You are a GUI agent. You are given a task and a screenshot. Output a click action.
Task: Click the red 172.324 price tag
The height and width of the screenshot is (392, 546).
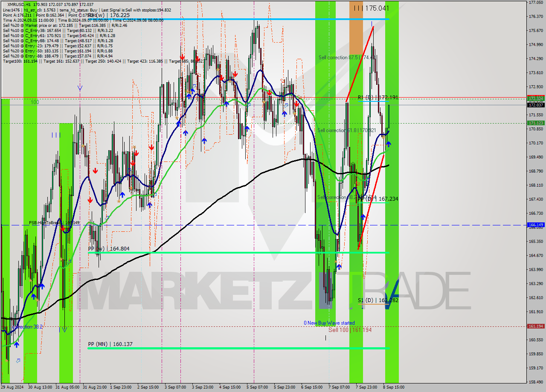coord(535,98)
